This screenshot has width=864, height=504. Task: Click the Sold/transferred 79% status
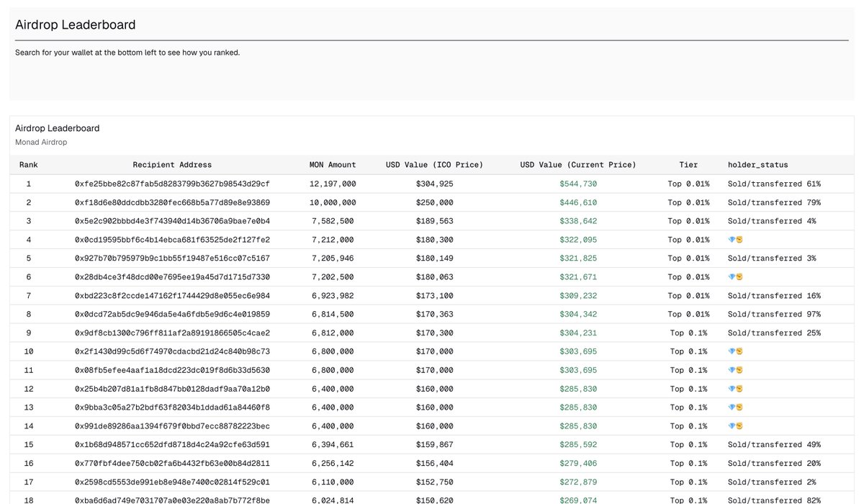(x=774, y=203)
